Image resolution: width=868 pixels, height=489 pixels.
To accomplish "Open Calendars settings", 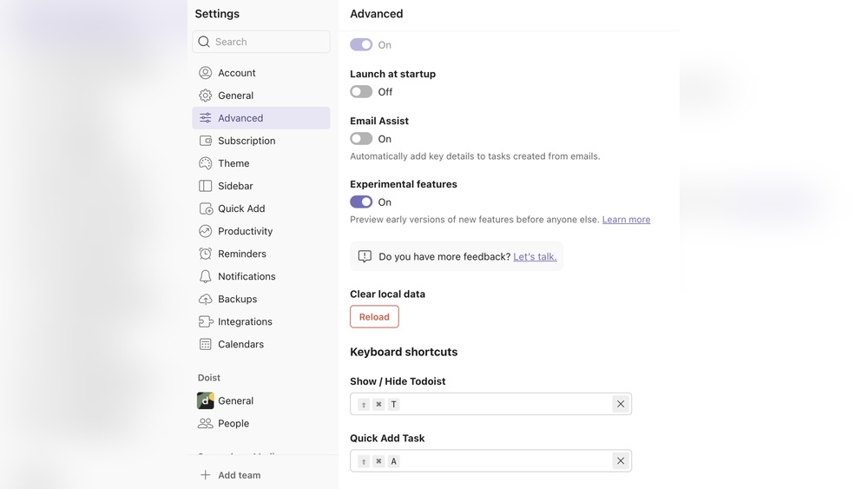I will click(x=261, y=345).
